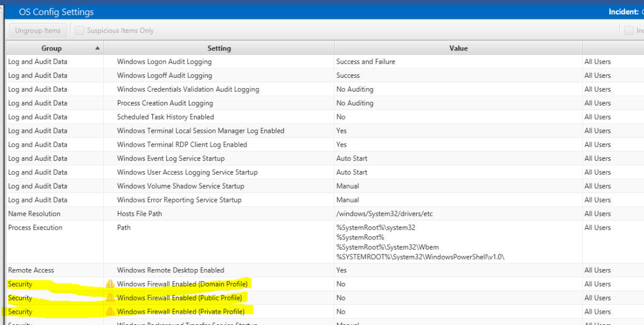Click the Group column sort arrow

pyautogui.click(x=97, y=48)
